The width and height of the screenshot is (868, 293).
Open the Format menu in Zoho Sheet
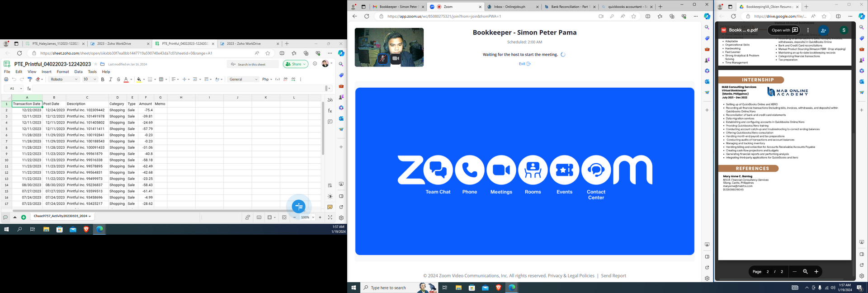click(63, 72)
